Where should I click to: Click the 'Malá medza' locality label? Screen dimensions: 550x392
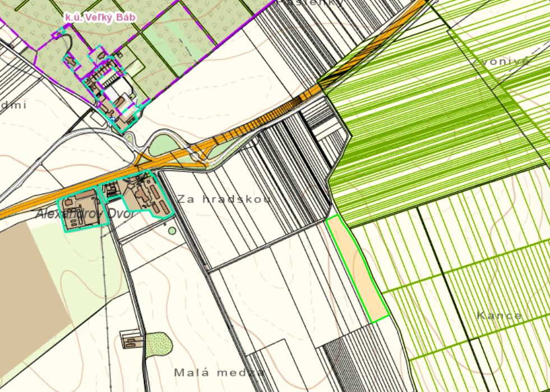(219, 372)
